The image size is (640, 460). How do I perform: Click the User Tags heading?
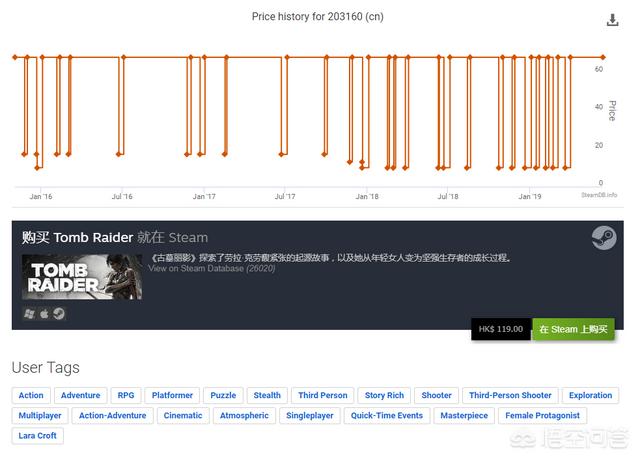[x=46, y=368]
